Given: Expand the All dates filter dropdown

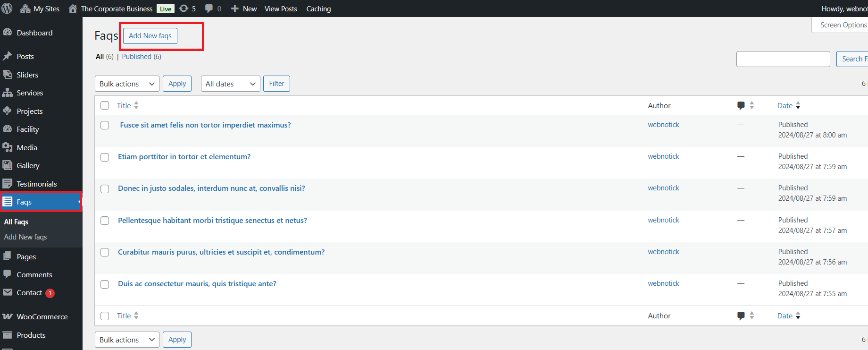Looking at the screenshot, I should (x=230, y=84).
